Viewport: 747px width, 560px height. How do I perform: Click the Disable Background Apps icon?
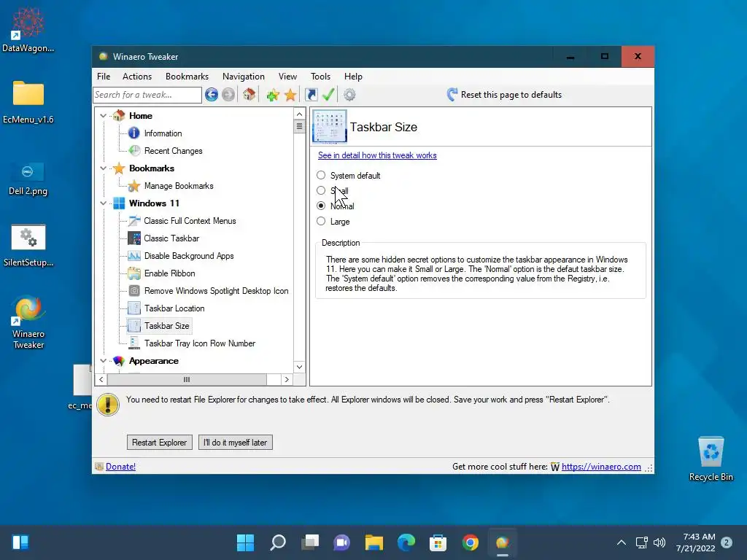click(134, 256)
